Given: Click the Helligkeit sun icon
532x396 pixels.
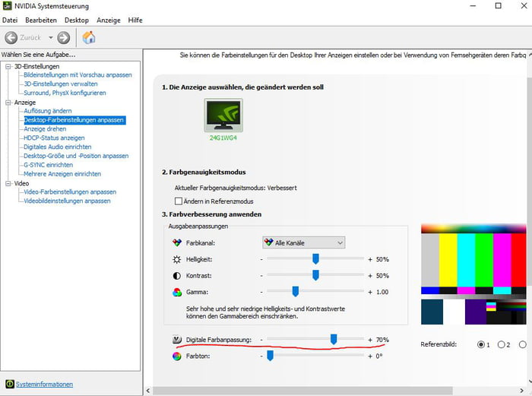Looking at the screenshot, I should (178, 259).
